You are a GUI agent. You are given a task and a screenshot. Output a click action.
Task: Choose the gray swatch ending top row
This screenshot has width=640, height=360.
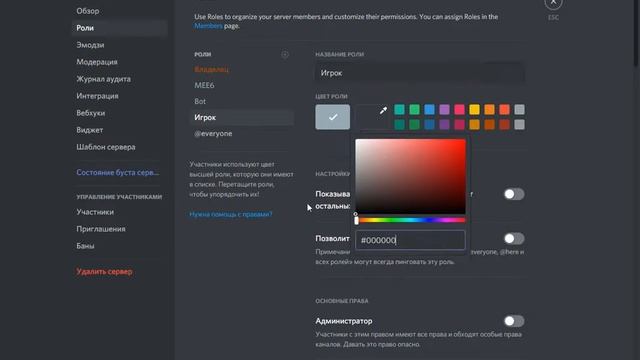tap(519, 109)
